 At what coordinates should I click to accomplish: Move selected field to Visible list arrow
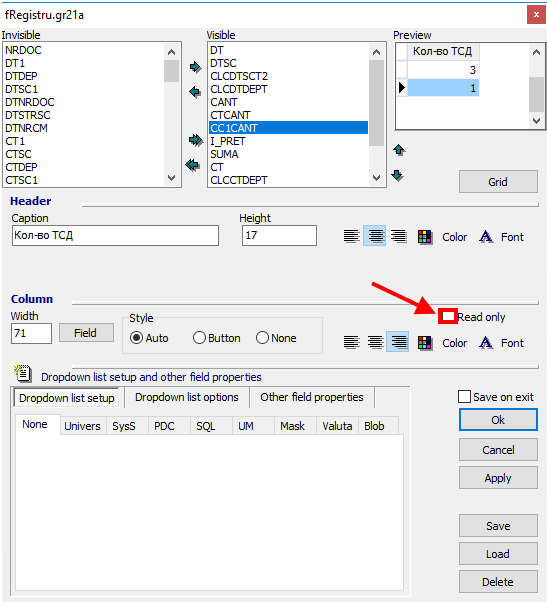click(x=195, y=67)
